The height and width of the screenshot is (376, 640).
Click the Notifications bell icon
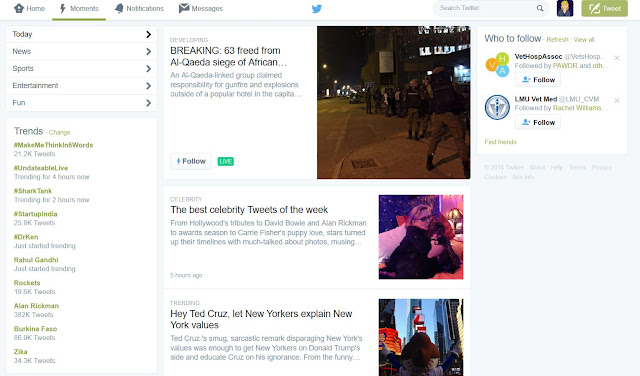(119, 9)
